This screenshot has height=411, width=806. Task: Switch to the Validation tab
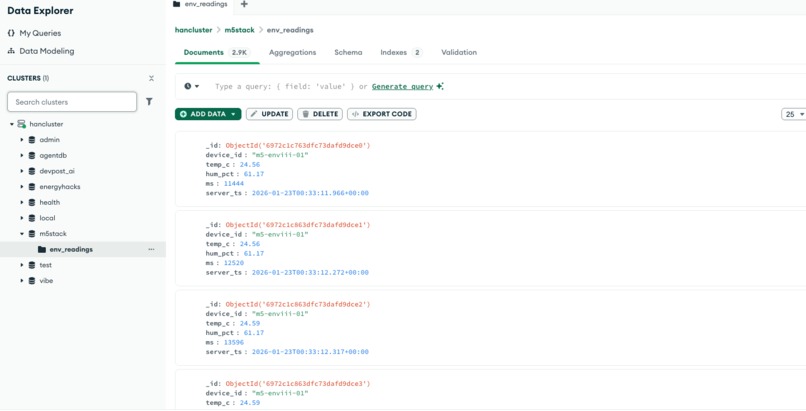459,52
